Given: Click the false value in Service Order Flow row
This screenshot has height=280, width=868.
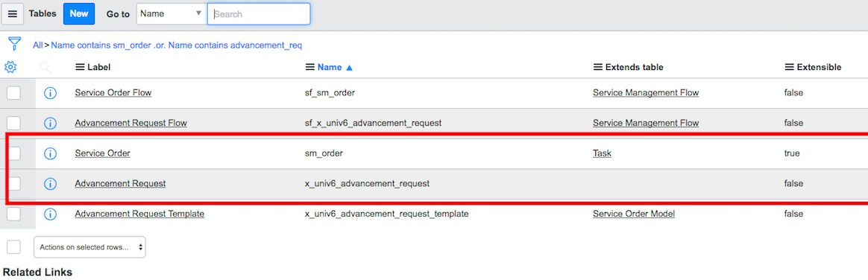Looking at the screenshot, I should point(794,93).
